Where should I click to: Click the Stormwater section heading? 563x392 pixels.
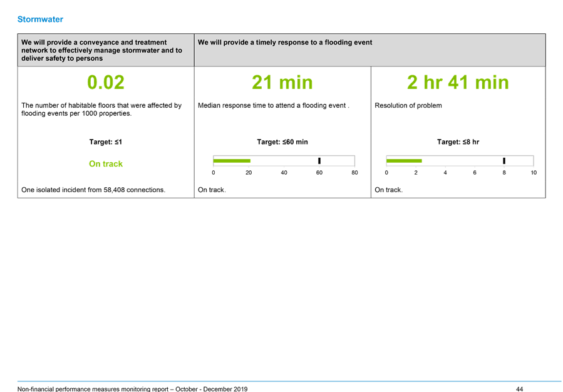(40, 19)
